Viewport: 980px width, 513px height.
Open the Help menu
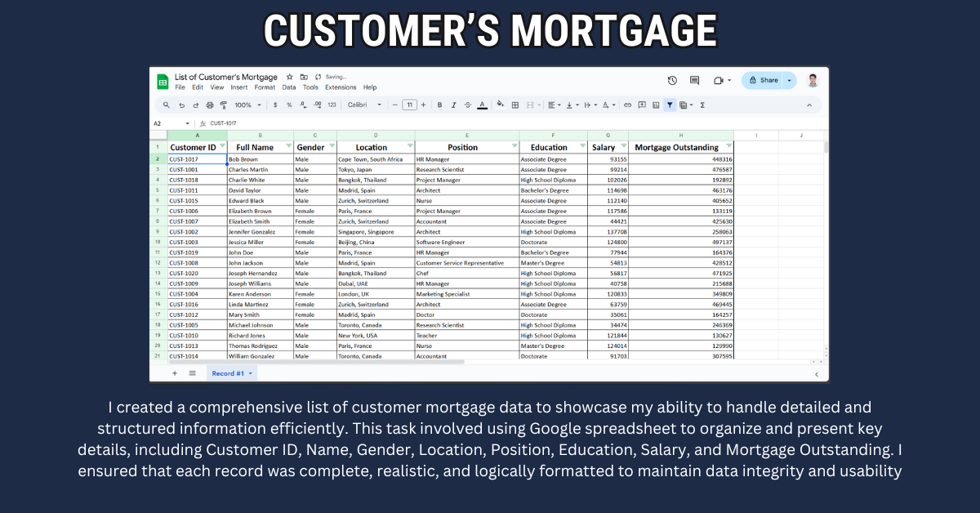(x=370, y=87)
